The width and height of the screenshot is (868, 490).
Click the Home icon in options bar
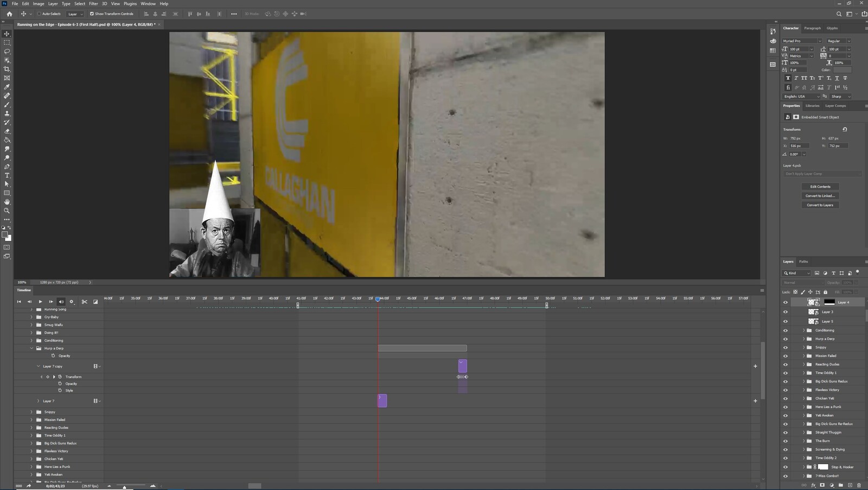9,14
